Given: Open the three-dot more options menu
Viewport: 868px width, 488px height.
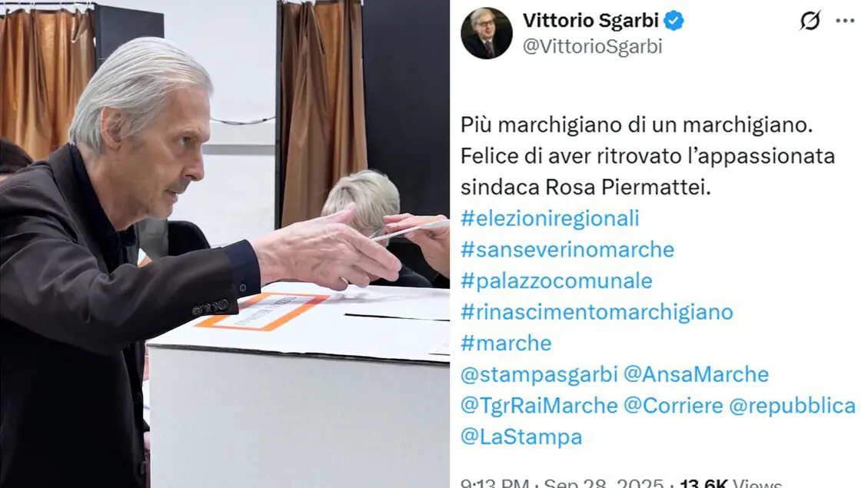Looking at the screenshot, I should pyautogui.click(x=845, y=21).
